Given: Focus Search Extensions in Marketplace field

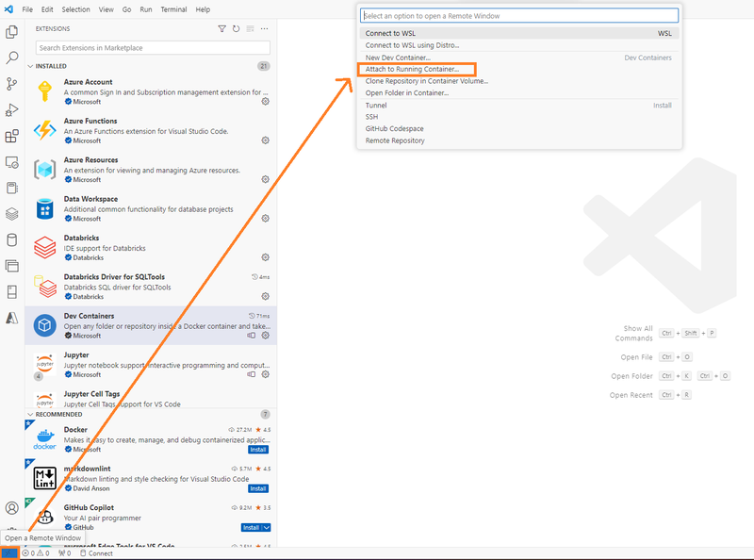Looking at the screenshot, I should coord(153,48).
